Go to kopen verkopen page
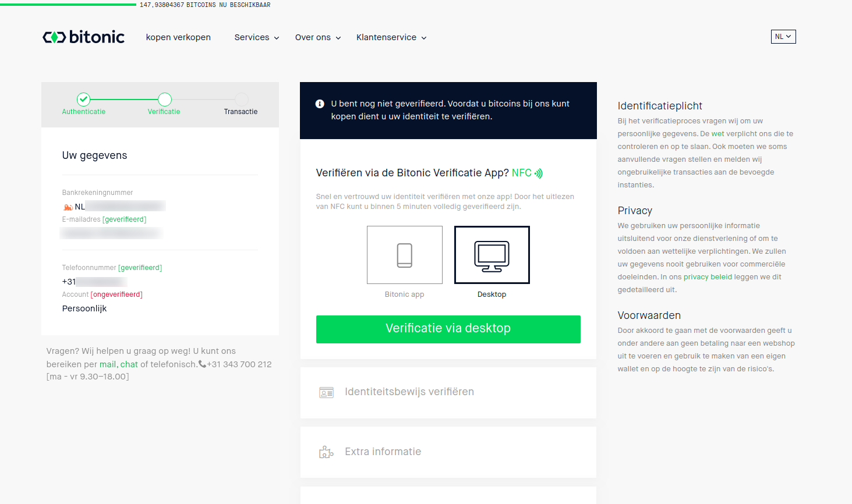This screenshot has width=852, height=504. pos(178,37)
